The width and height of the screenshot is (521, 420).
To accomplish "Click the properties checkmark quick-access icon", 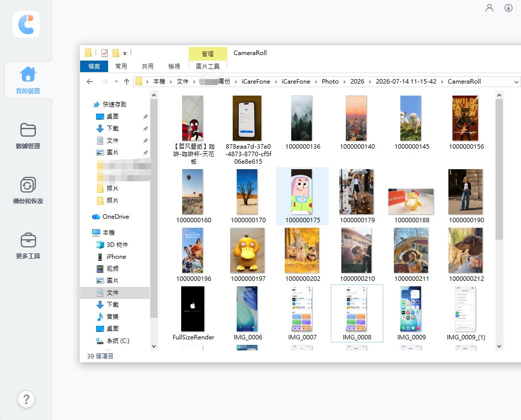I will (104, 53).
